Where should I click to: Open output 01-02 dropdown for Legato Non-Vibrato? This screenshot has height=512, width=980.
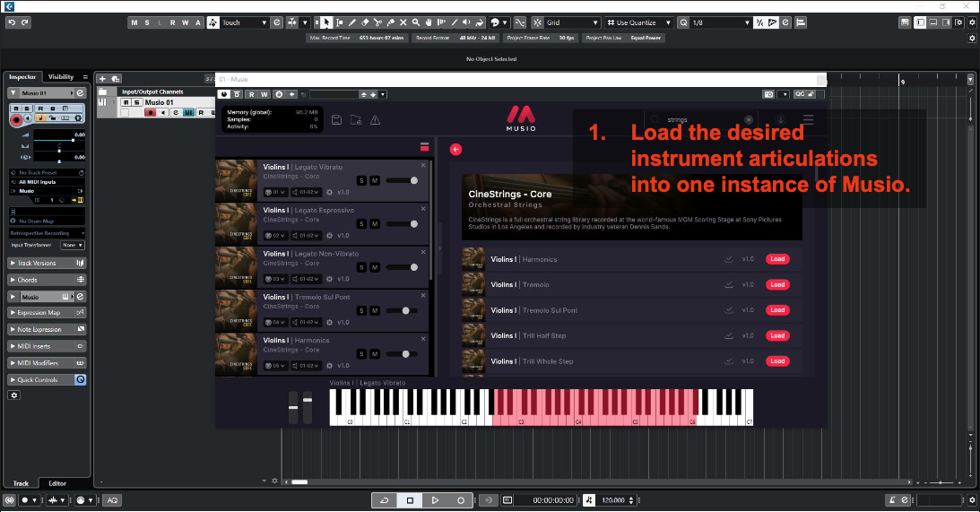pyautogui.click(x=307, y=279)
